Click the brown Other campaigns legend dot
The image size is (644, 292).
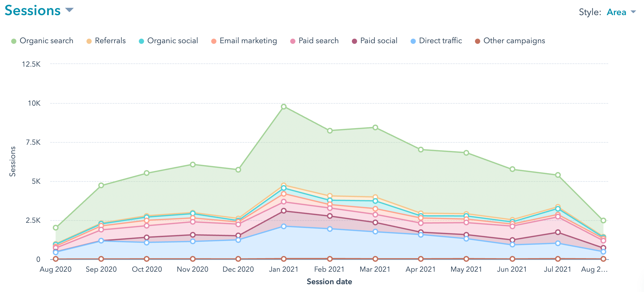[x=477, y=41]
